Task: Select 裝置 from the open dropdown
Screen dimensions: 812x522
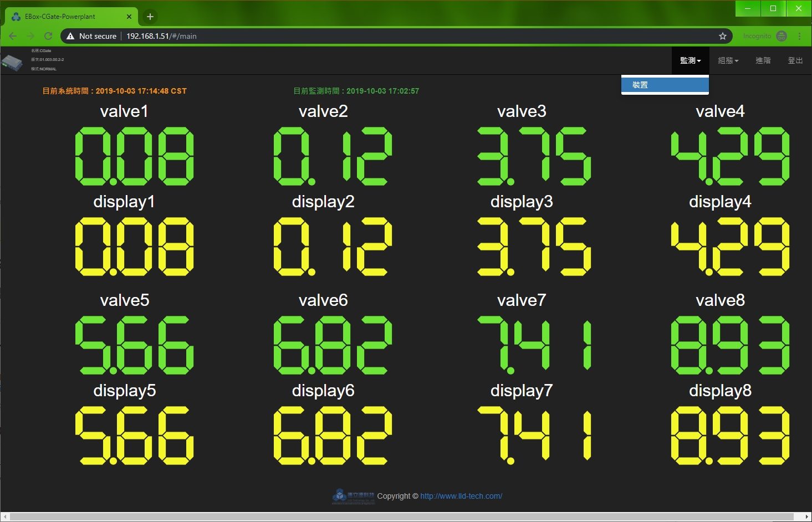Action: (x=665, y=85)
